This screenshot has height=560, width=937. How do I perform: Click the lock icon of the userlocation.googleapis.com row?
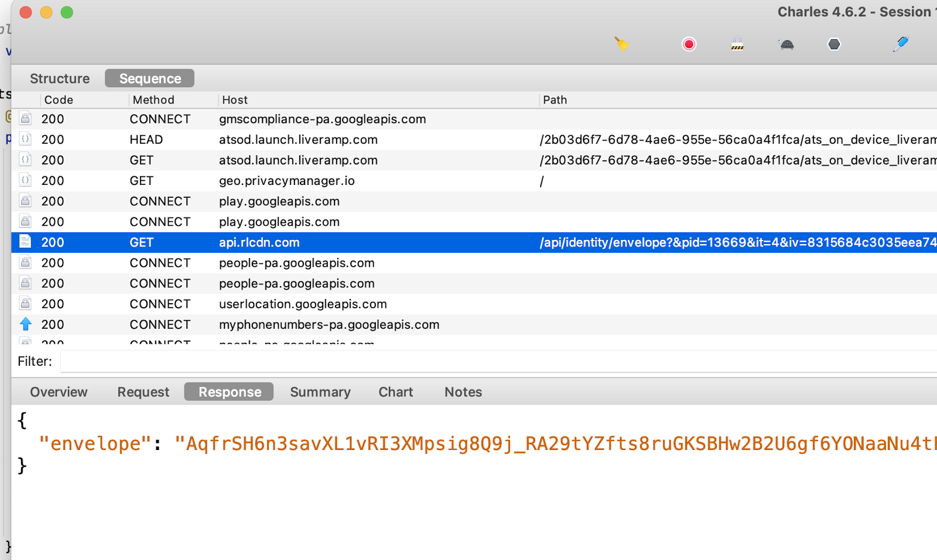(x=25, y=304)
